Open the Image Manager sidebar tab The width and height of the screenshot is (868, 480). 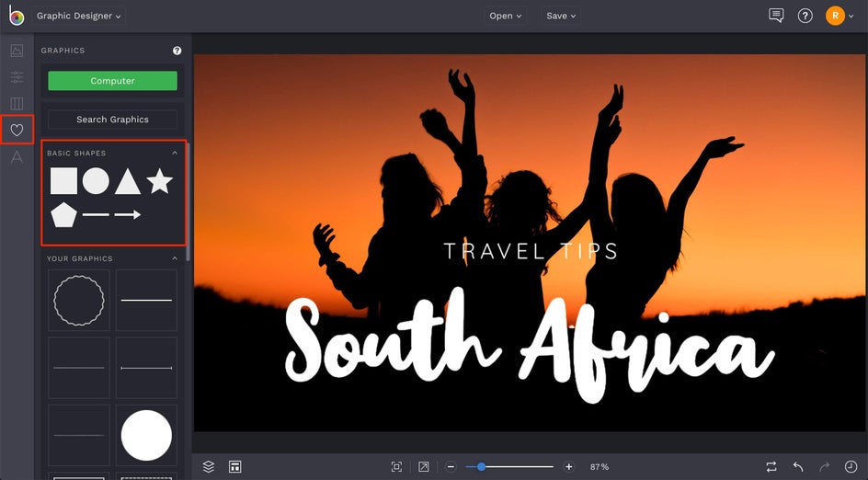(x=17, y=51)
